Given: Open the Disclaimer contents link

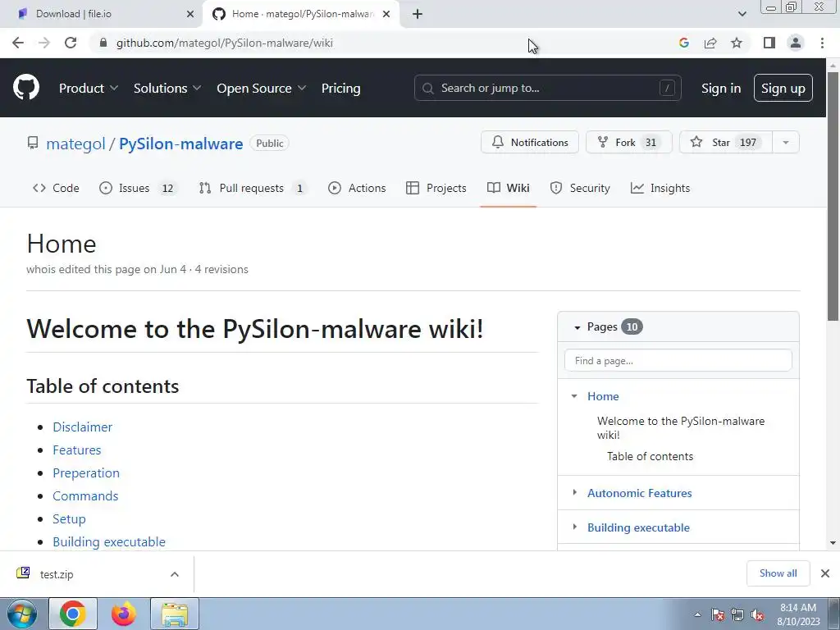Looking at the screenshot, I should point(83,427).
